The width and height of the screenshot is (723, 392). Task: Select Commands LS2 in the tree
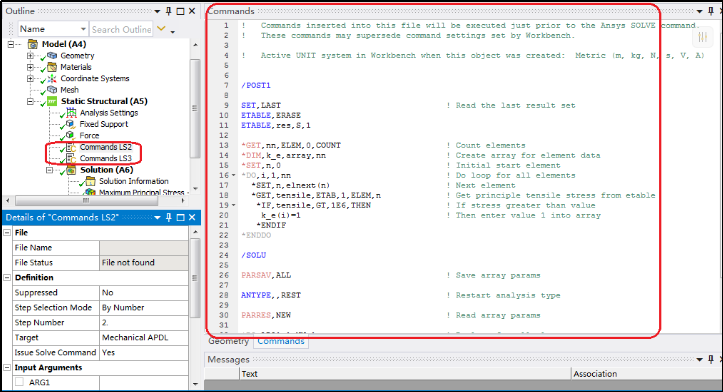[x=106, y=147]
